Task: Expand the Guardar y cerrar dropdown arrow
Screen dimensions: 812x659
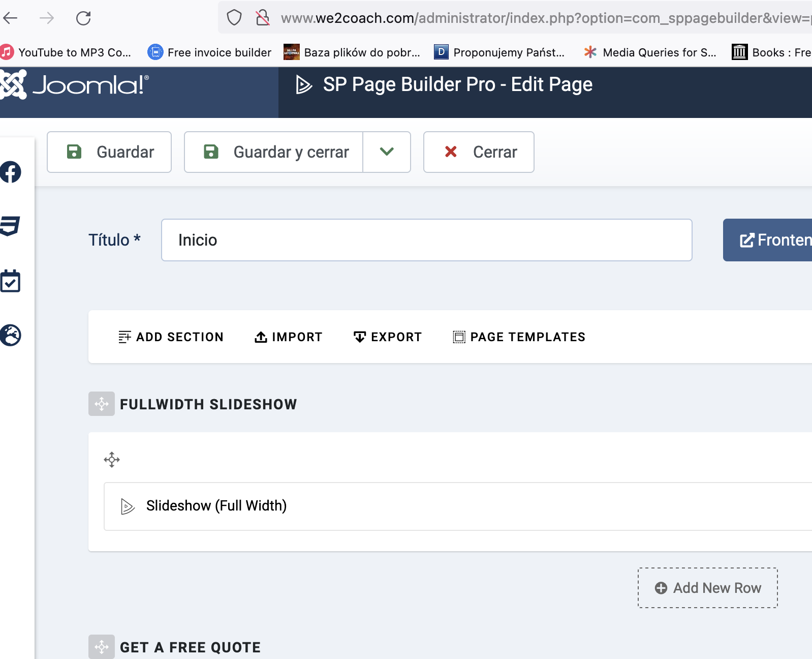Action: [387, 152]
